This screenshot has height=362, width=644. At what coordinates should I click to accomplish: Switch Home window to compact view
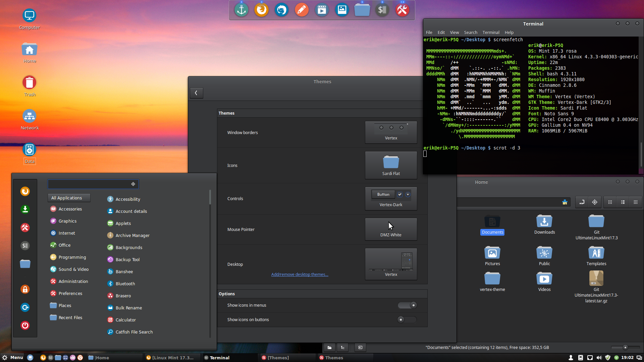pyautogui.click(x=636, y=202)
